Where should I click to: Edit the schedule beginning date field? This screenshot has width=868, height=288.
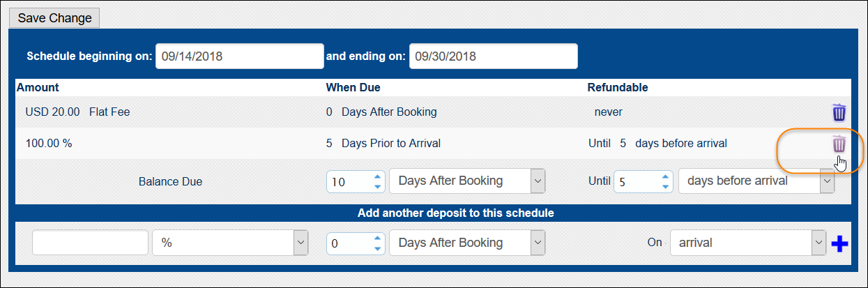(x=240, y=56)
